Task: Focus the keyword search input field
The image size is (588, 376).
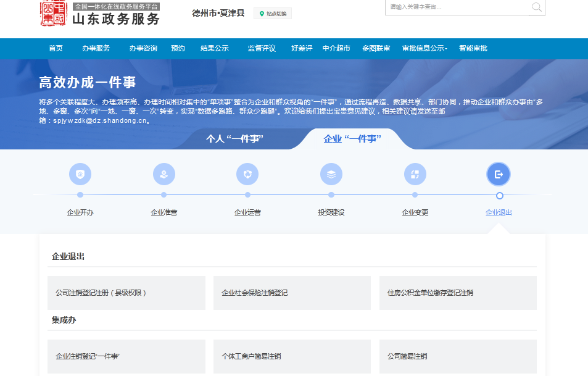Action: [457, 7]
